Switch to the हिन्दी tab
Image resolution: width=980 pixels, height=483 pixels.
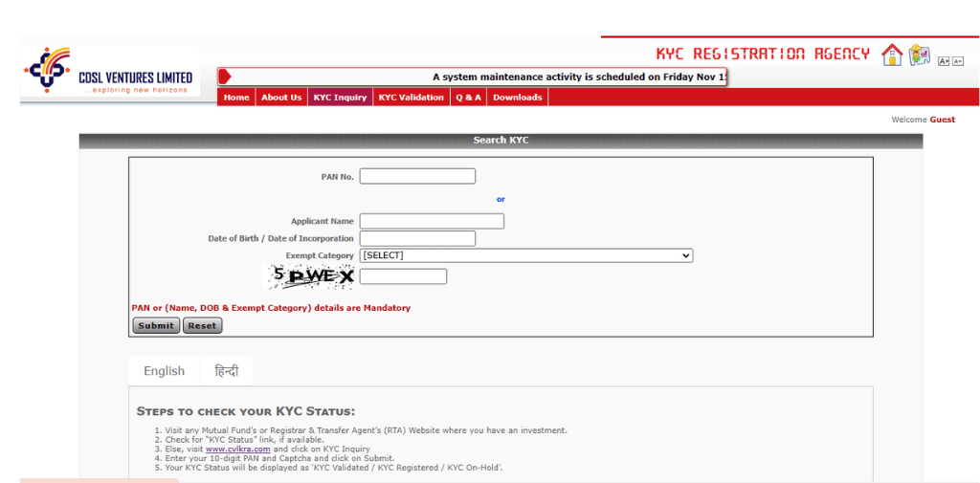(x=227, y=371)
